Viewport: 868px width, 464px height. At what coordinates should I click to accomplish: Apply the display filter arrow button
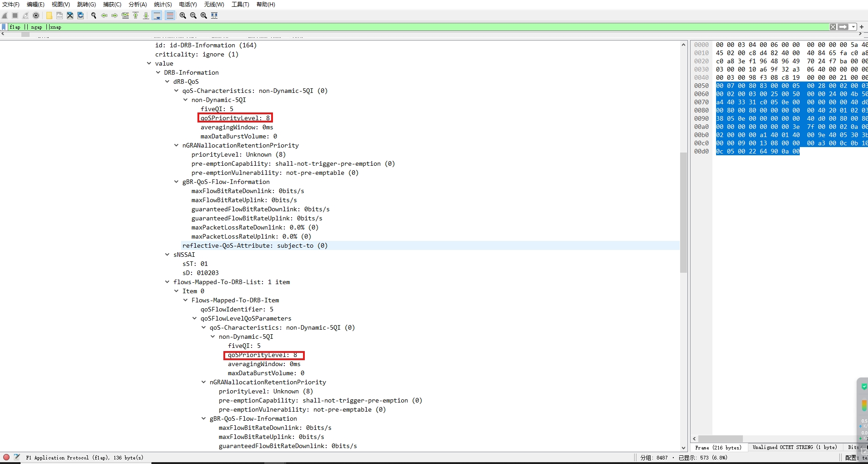[x=843, y=27]
